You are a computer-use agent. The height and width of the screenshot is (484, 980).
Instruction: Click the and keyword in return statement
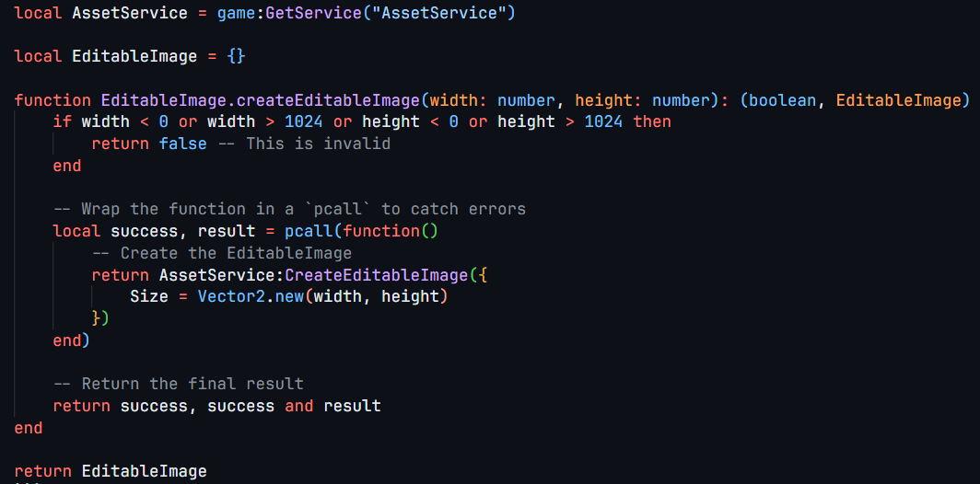point(299,406)
